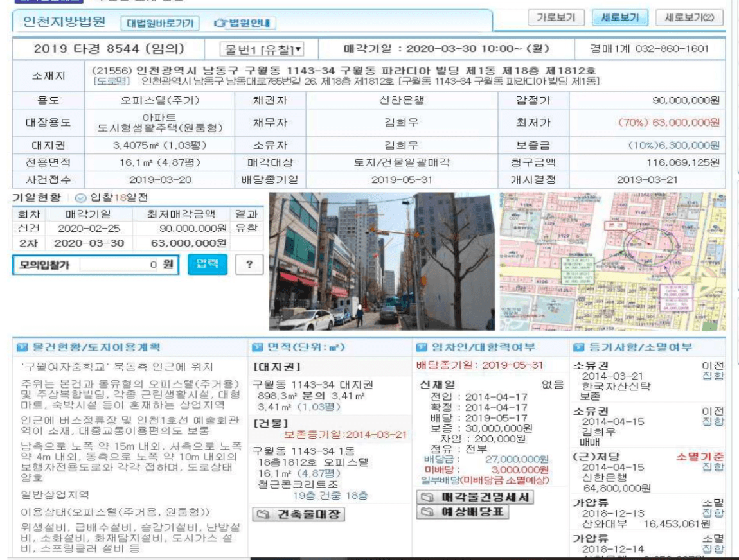
Task: Click 집합 link for 2018-12-13 가압류 entry
Action: (713, 513)
